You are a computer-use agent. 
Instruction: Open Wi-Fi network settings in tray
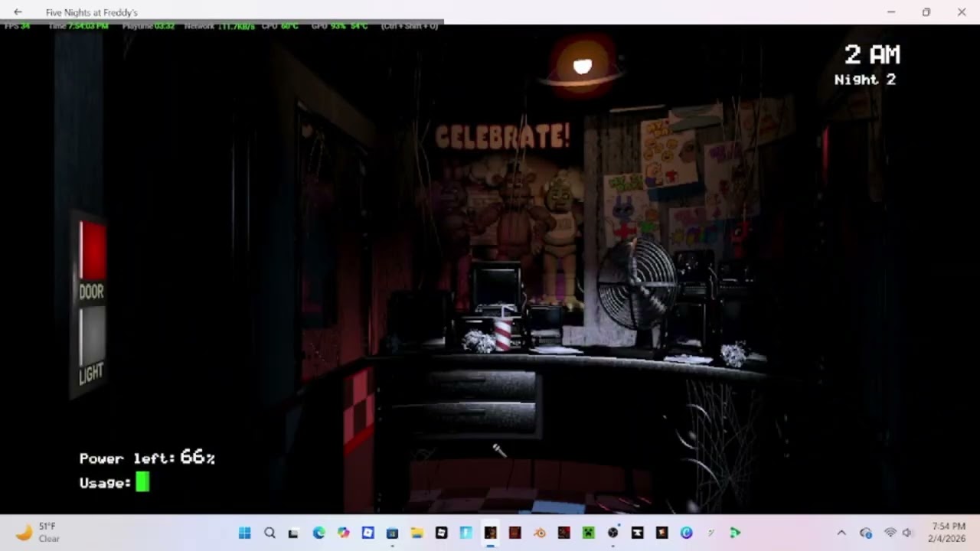(890, 533)
